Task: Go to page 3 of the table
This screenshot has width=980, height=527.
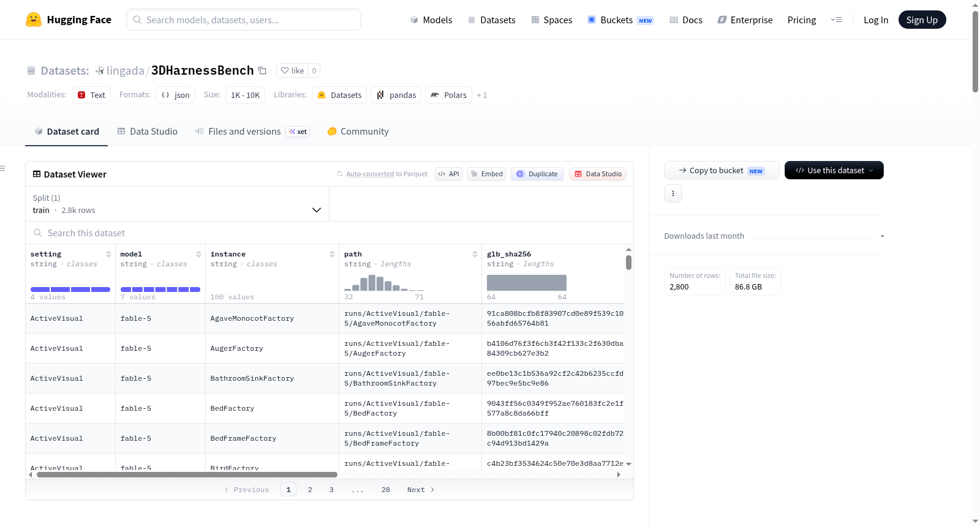Action: click(331, 490)
